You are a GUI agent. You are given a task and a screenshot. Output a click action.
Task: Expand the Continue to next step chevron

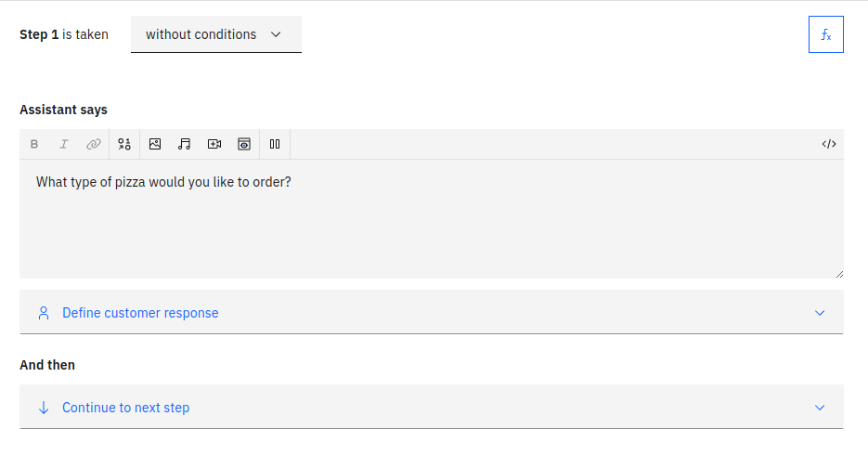820,408
